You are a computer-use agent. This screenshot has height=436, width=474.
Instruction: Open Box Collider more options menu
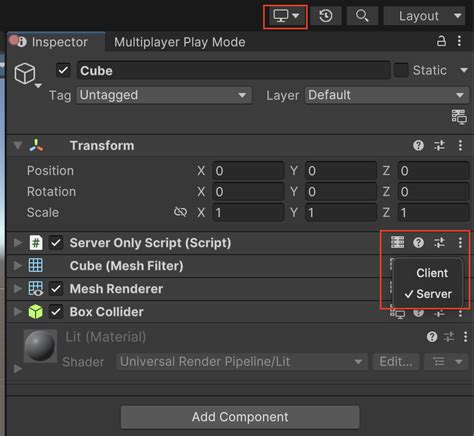pyautogui.click(x=460, y=313)
